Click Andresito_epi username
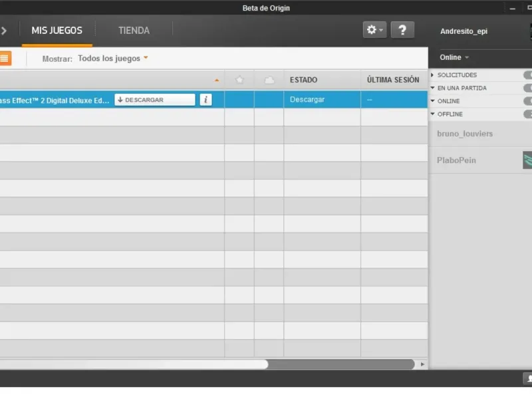 tap(464, 31)
